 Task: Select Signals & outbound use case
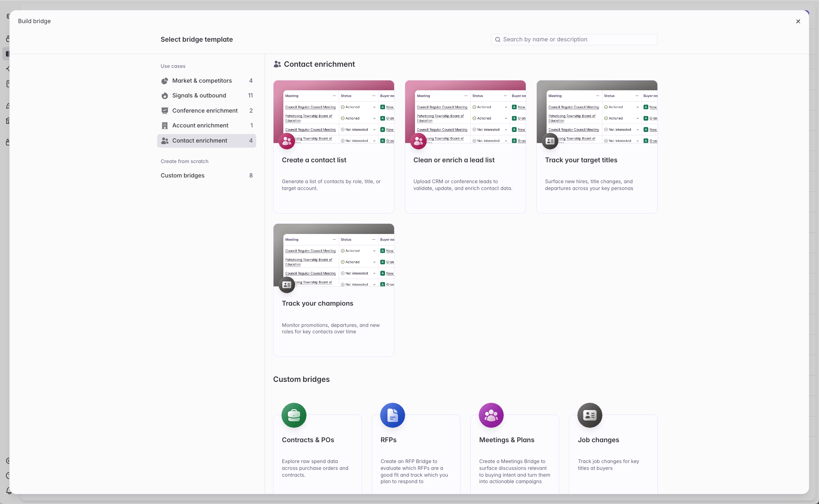(x=207, y=96)
